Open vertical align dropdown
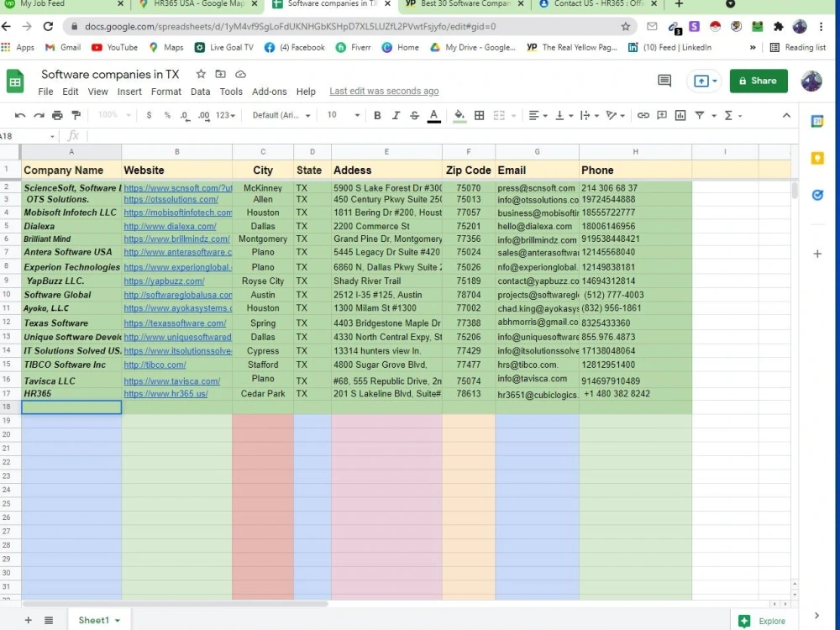Image resolution: width=840 pixels, height=630 pixels. click(564, 115)
